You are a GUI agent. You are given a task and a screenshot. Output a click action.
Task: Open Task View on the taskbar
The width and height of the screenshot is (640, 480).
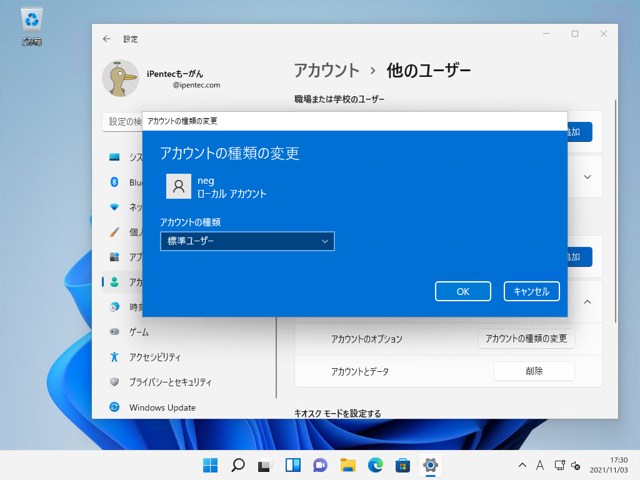(x=265, y=465)
